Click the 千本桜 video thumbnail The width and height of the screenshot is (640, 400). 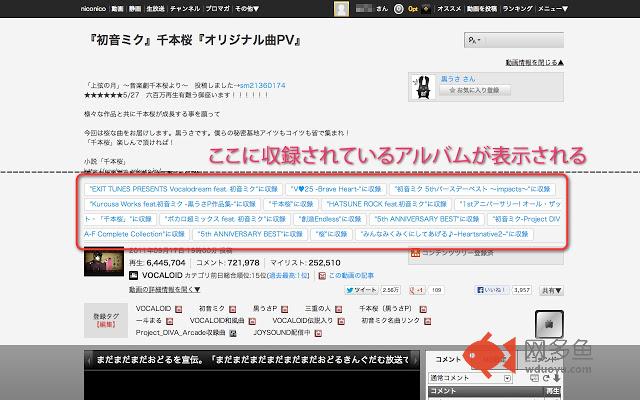coord(104,262)
